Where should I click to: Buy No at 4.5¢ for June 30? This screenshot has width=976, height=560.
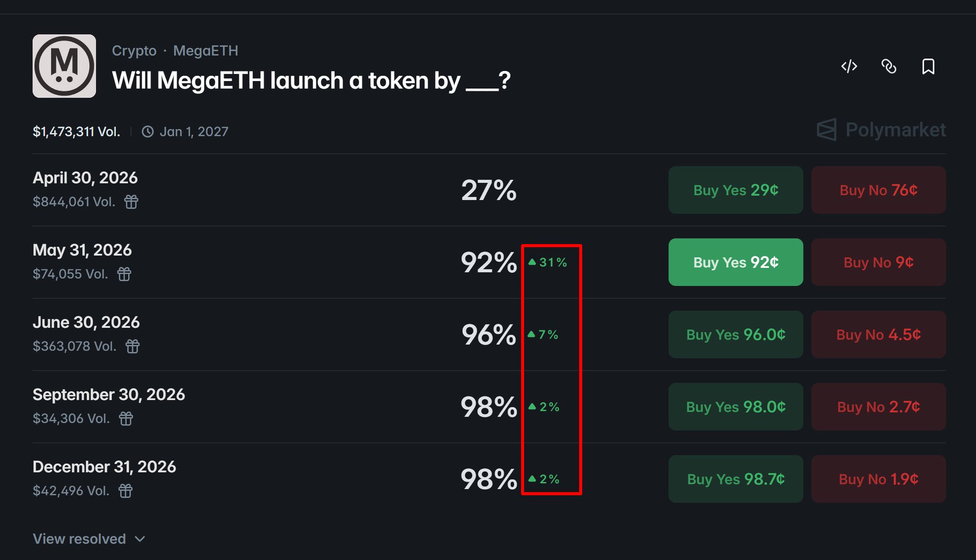coord(878,335)
